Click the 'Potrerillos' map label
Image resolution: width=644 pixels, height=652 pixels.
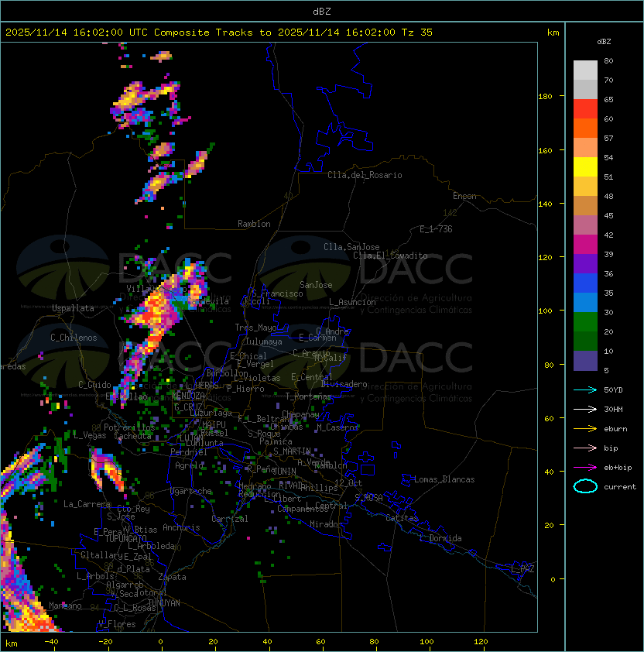[129, 427]
